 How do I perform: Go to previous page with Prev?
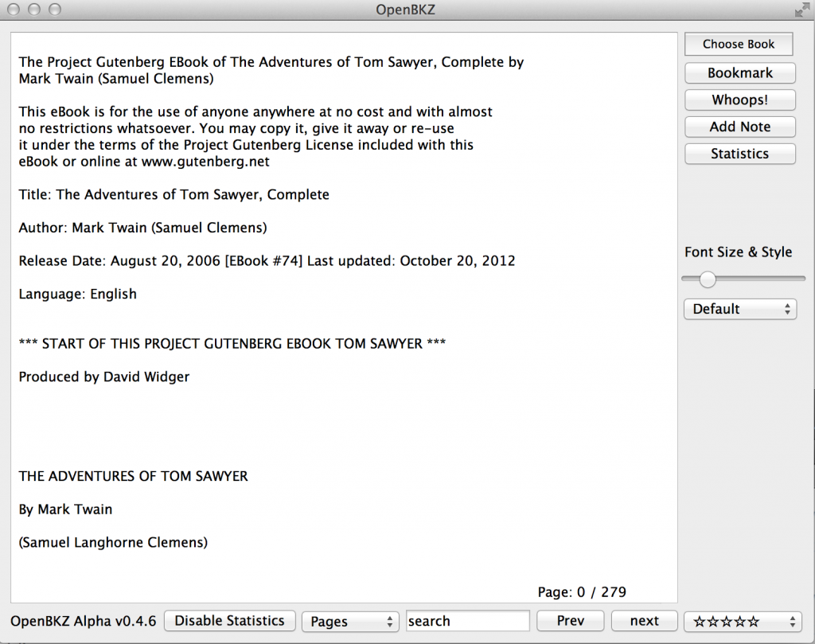click(570, 621)
